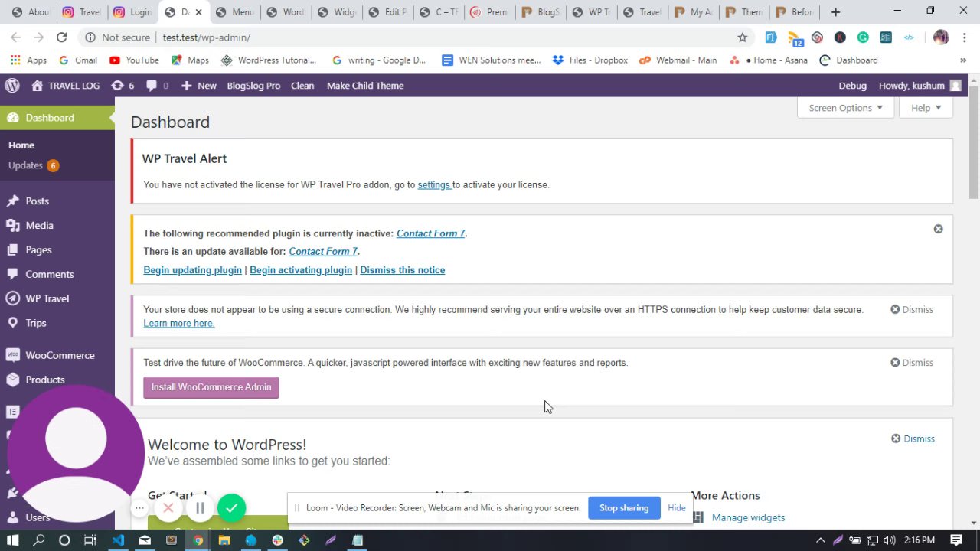Go to Updates in the sidebar
Screen dimensions: 980x551
point(33,165)
